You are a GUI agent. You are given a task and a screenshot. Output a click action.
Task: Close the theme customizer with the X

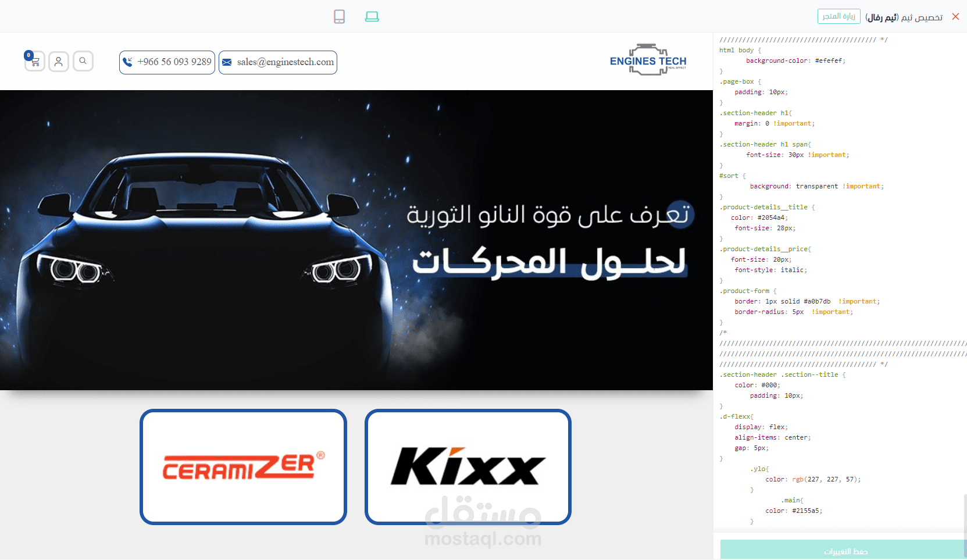tap(956, 16)
